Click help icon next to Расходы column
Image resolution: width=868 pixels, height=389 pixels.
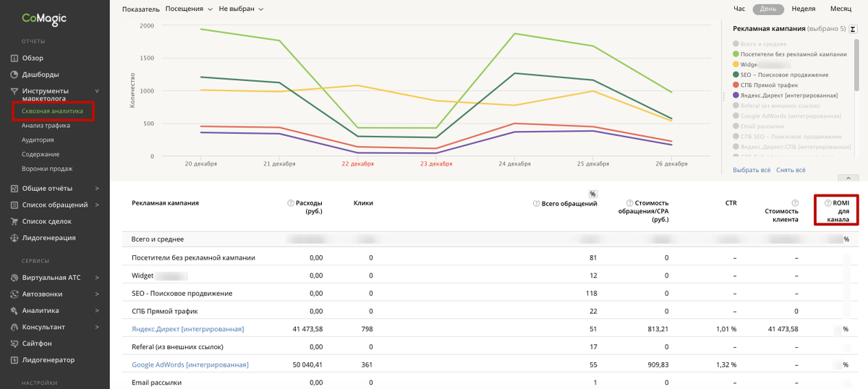click(x=291, y=203)
